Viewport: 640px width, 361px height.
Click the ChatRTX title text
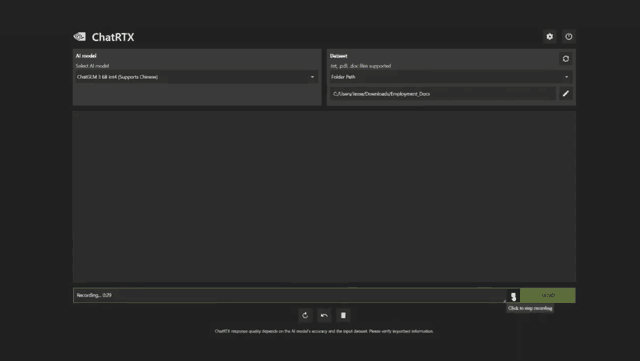click(113, 37)
